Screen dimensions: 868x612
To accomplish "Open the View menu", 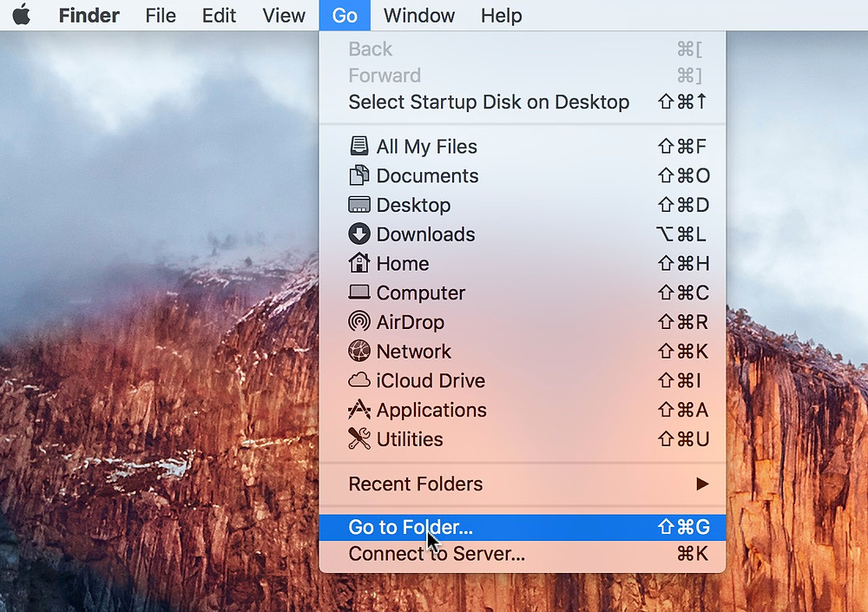I will (284, 16).
